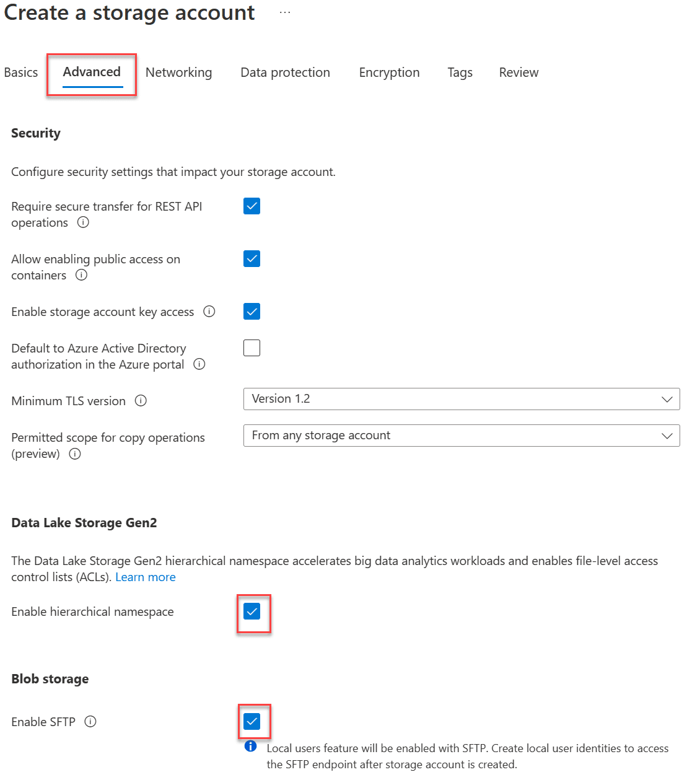This screenshot has height=780, width=700.
Task: Disable storage account key access checkbox
Action: pos(252,312)
